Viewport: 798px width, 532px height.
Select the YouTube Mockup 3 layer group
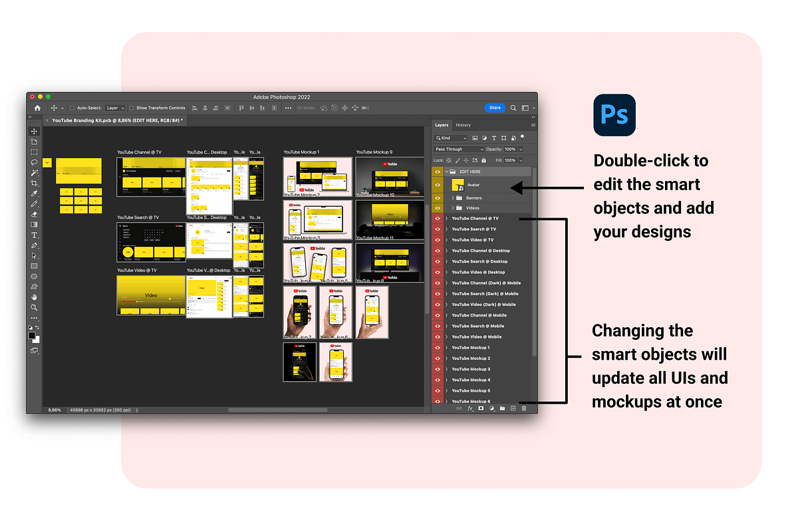coord(471,369)
